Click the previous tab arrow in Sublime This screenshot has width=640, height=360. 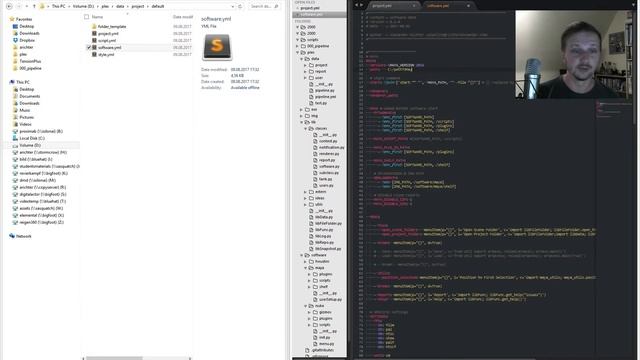[x=356, y=5]
